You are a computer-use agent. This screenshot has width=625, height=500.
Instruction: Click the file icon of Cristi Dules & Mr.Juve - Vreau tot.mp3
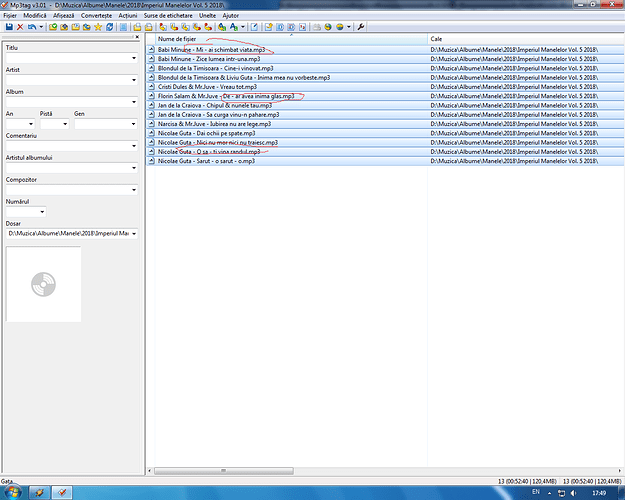(151, 87)
